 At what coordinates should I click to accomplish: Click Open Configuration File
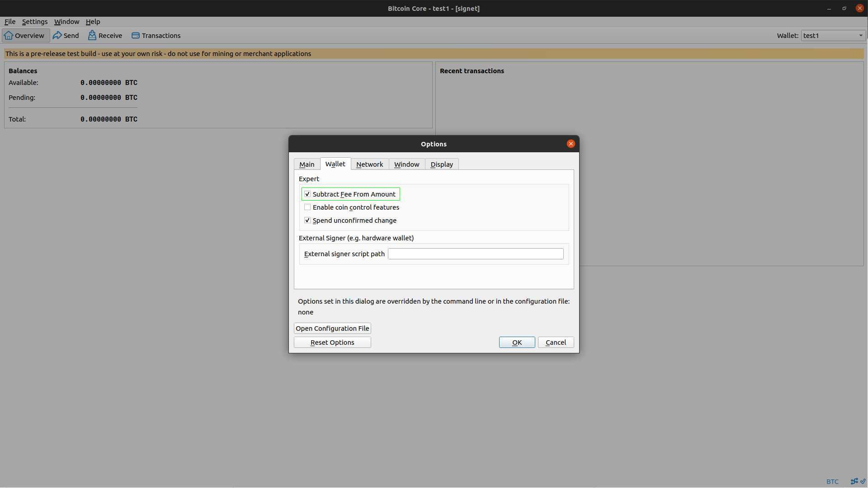tap(332, 328)
